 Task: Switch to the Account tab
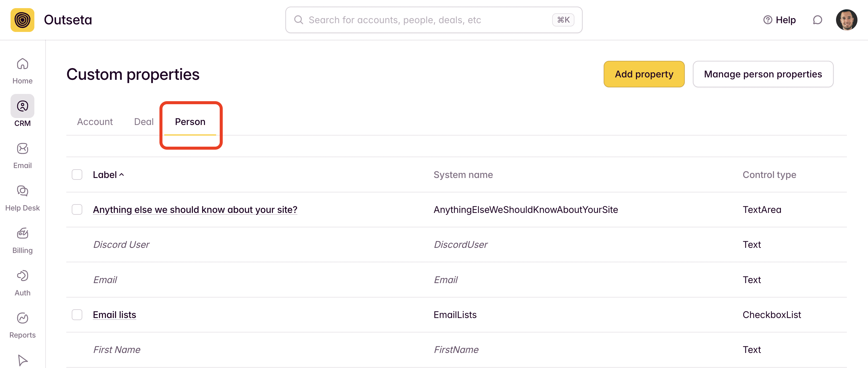tap(95, 122)
